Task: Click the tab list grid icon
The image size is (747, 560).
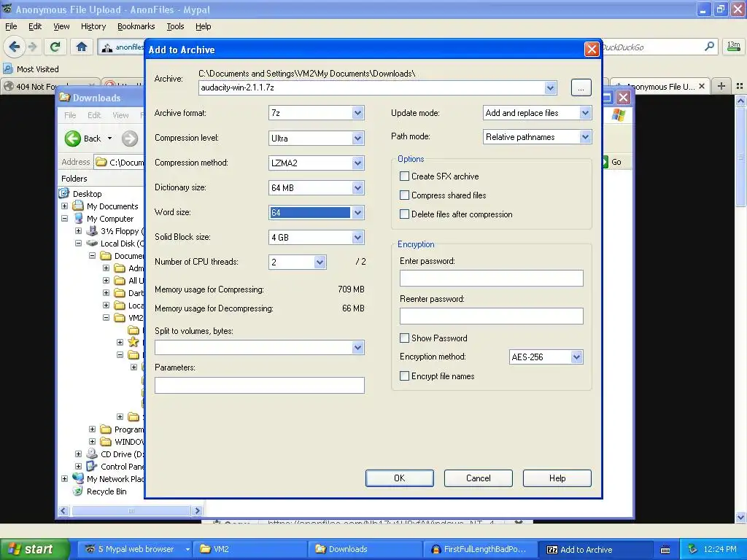Action: point(740,86)
